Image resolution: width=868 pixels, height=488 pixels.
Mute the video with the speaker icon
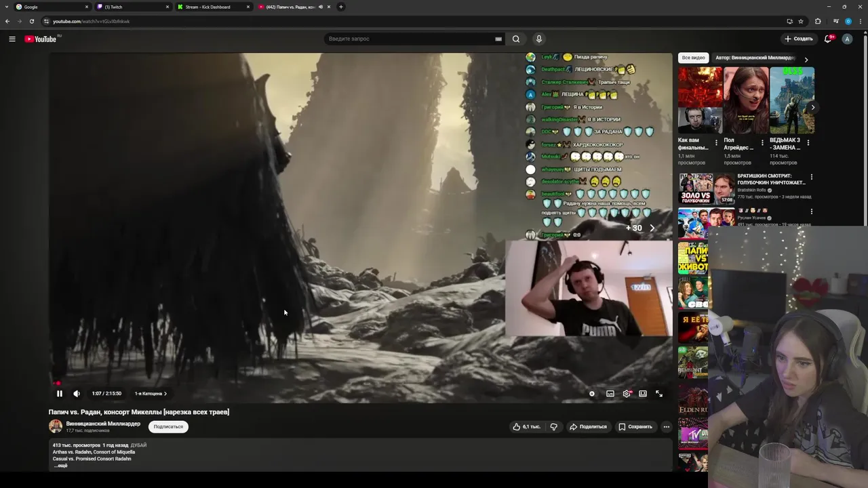tap(77, 394)
